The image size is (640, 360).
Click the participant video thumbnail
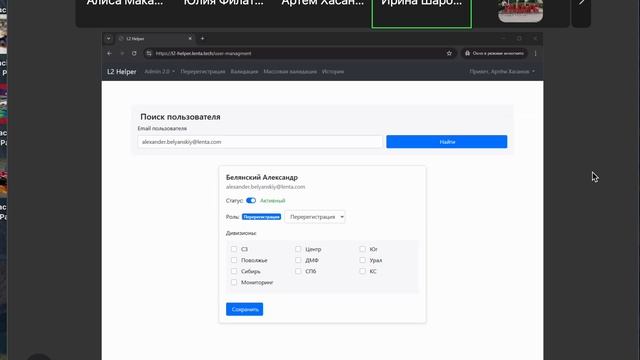click(520, 11)
